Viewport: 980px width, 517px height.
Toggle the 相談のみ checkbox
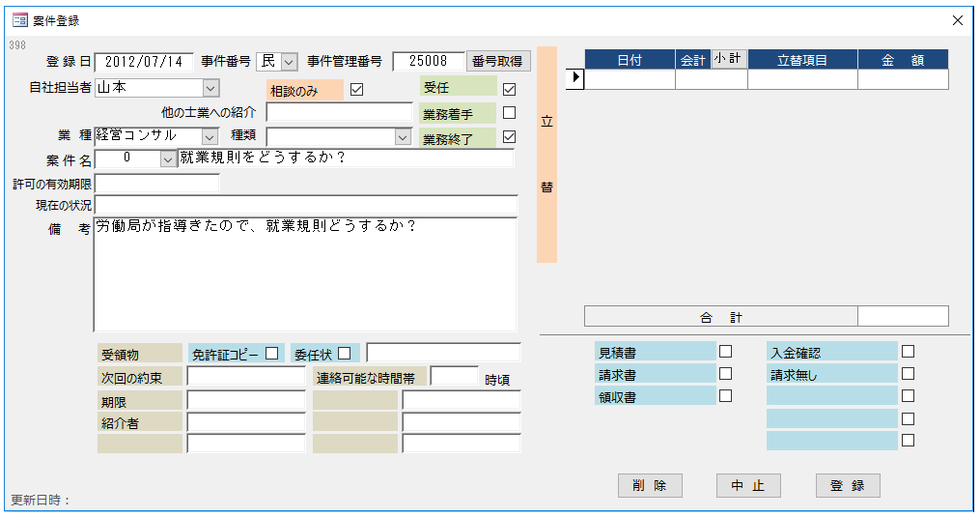point(357,90)
